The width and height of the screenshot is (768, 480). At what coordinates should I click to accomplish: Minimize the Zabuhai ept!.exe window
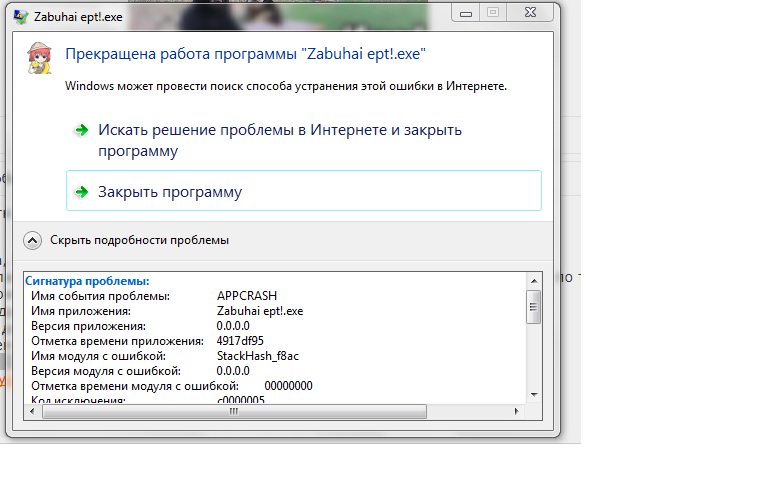[466, 13]
